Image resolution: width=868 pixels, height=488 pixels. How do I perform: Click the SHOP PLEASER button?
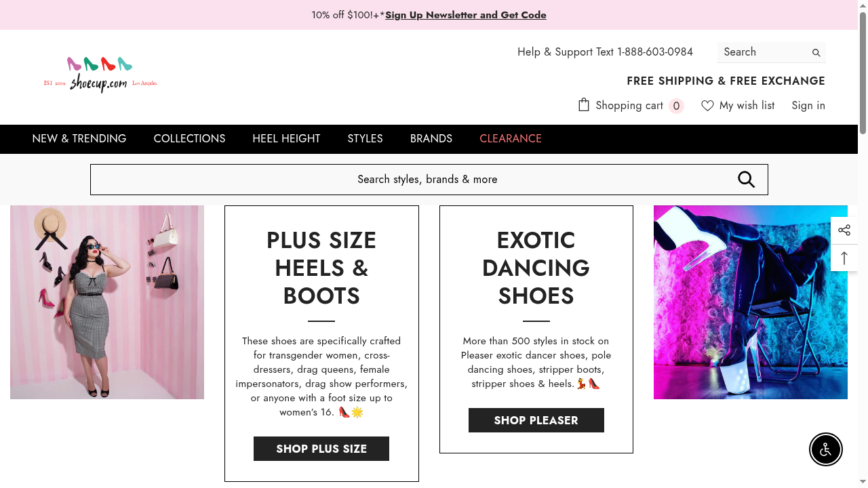tap(536, 420)
